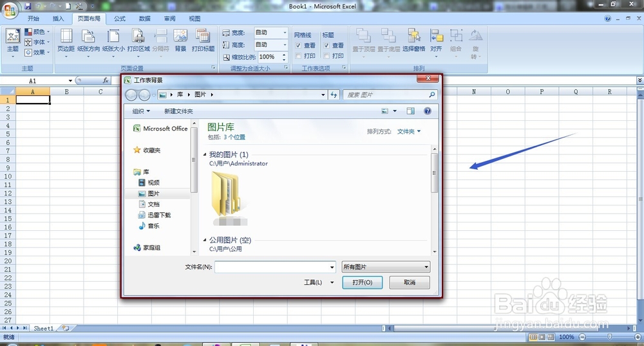
Task: Switch to the 公式 (Formulas) tab
Action: coord(120,19)
